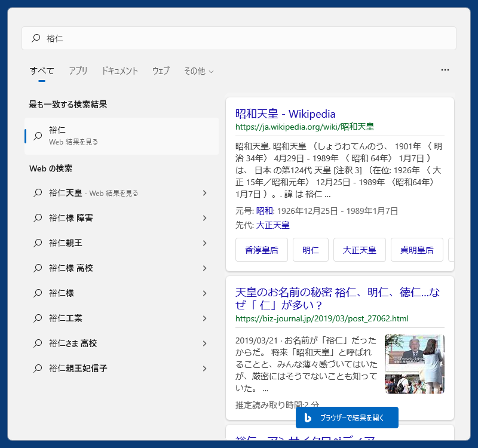
Task: Select the すべて tab
Action: (x=42, y=71)
